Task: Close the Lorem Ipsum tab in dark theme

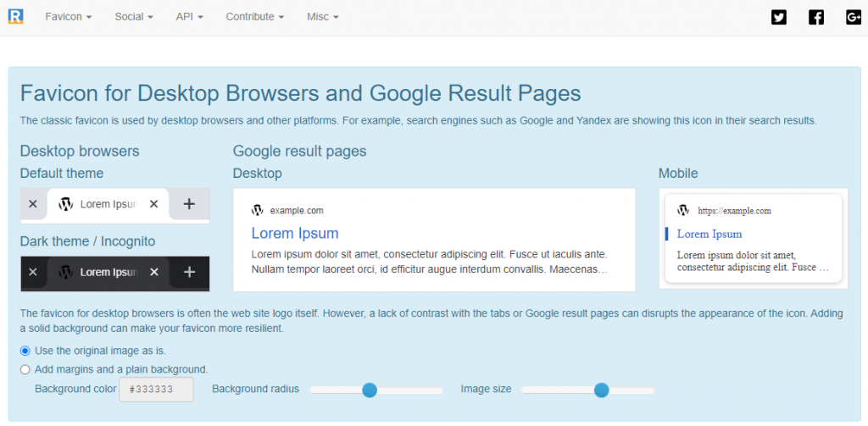Action: pos(153,272)
